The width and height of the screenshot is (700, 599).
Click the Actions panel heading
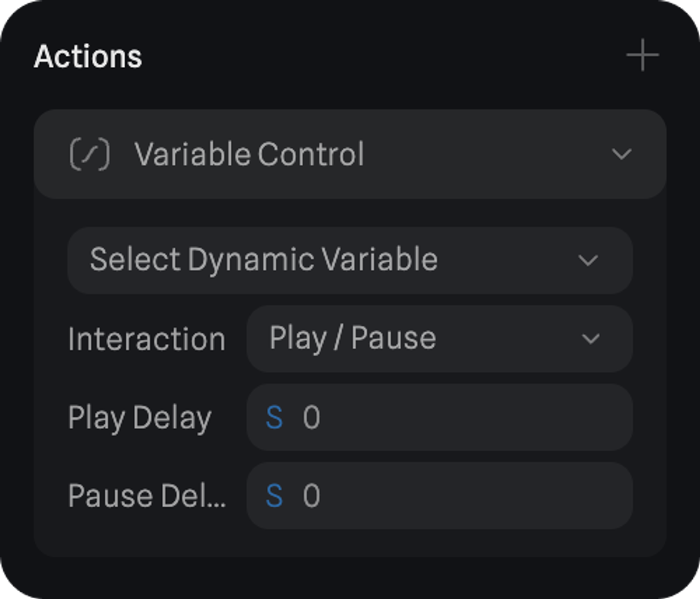tap(88, 57)
